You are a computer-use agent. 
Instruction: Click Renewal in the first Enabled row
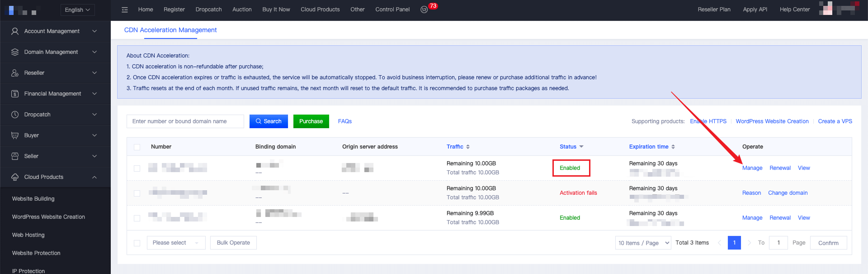coord(780,168)
